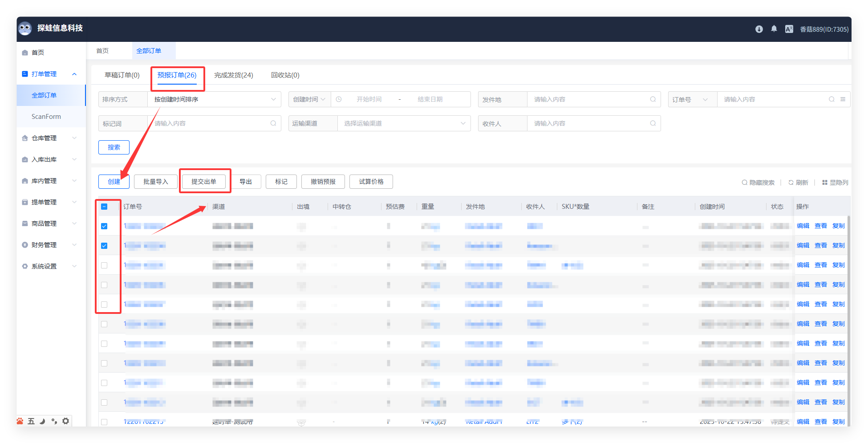Click the 显隐列 column grid icon
Screen dimensions: 868x443
click(825, 183)
